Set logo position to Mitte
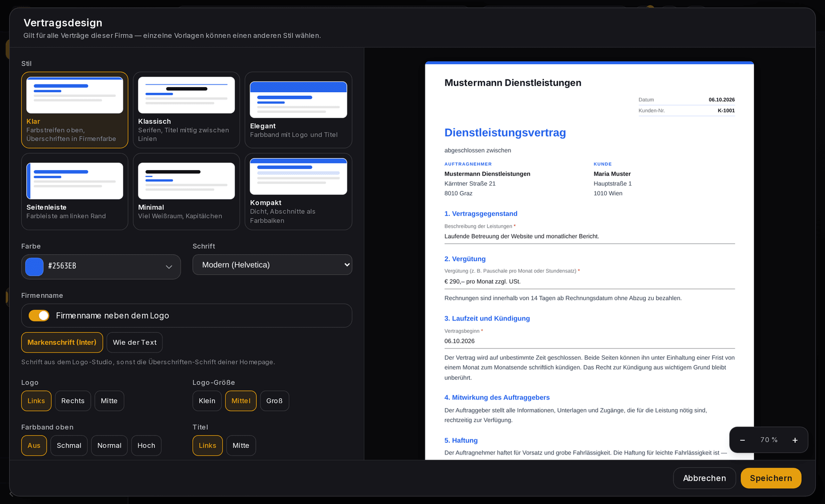 (109, 401)
